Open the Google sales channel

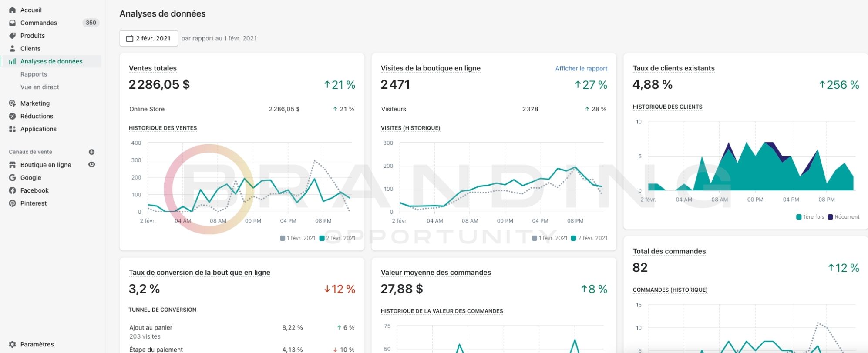30,177
